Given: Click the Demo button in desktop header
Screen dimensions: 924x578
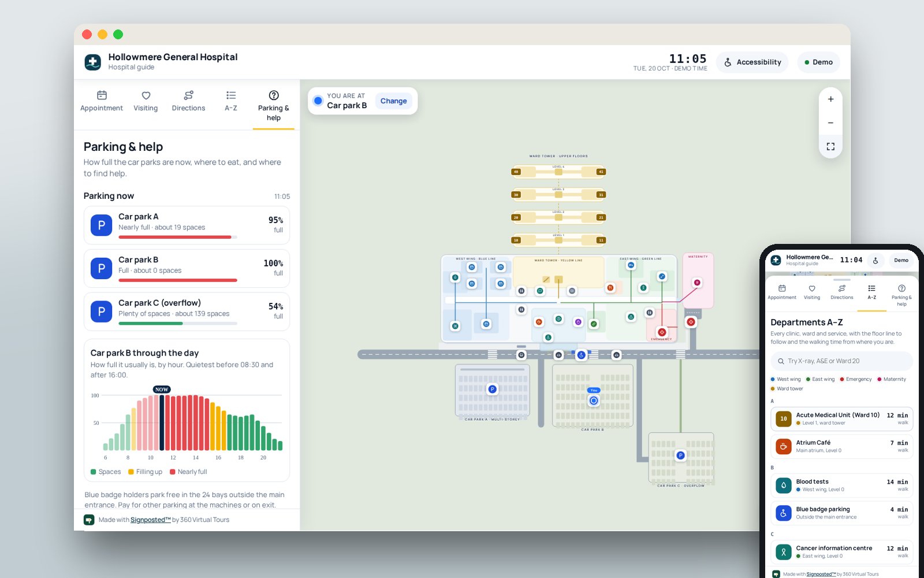Looking at the screenshot, I should tap(819, 62).
